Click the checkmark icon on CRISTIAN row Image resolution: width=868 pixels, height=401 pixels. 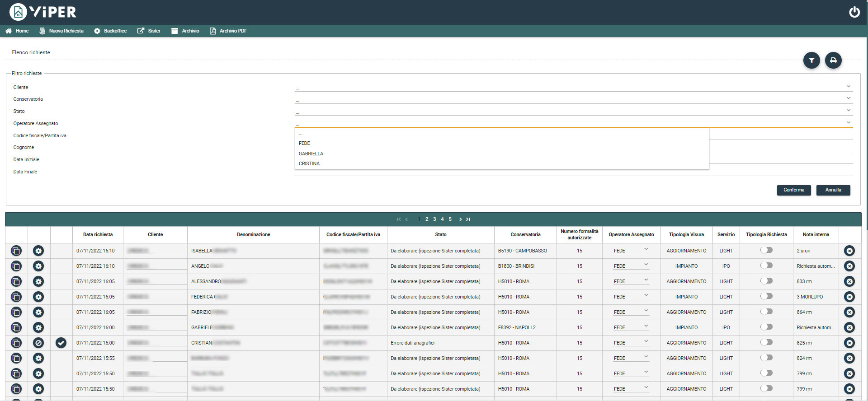click(61, 343)
